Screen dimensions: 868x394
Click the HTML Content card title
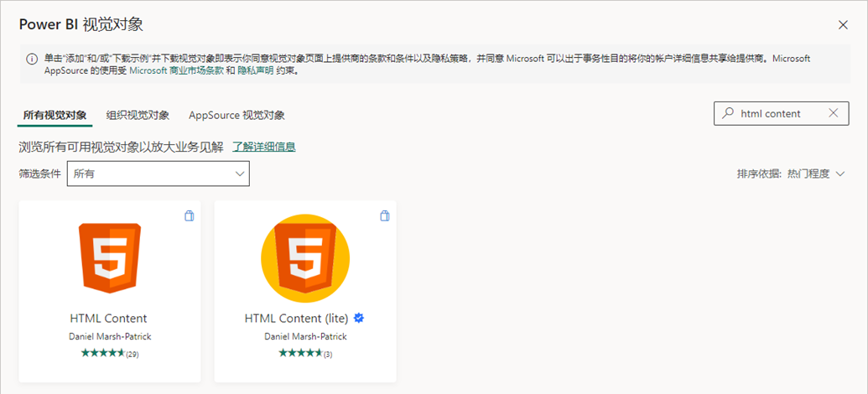[108, 319]
